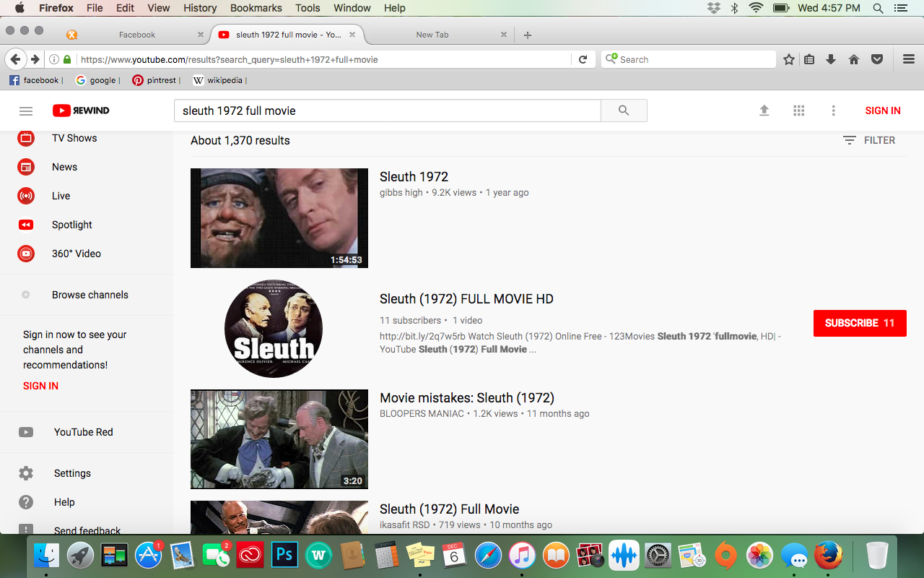Open Photoshop from the Dock
Screen dimensions: 924x578
284,555
